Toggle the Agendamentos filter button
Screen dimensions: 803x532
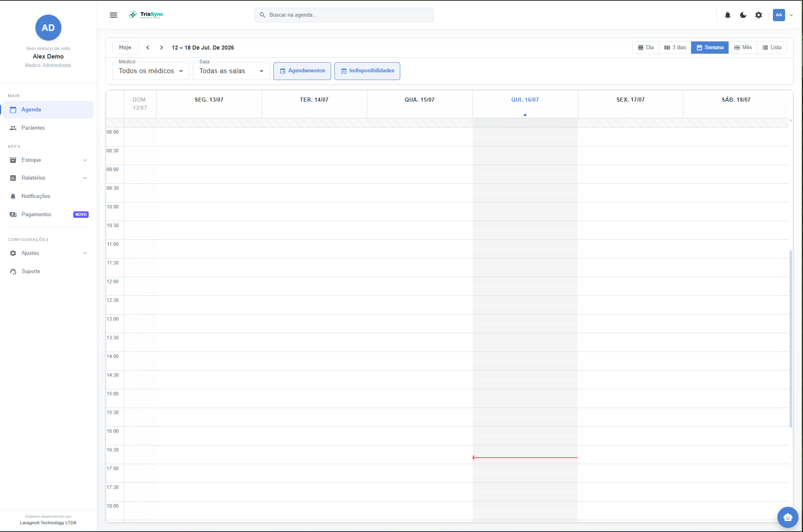pyautogui.click(x=302, y=71)
